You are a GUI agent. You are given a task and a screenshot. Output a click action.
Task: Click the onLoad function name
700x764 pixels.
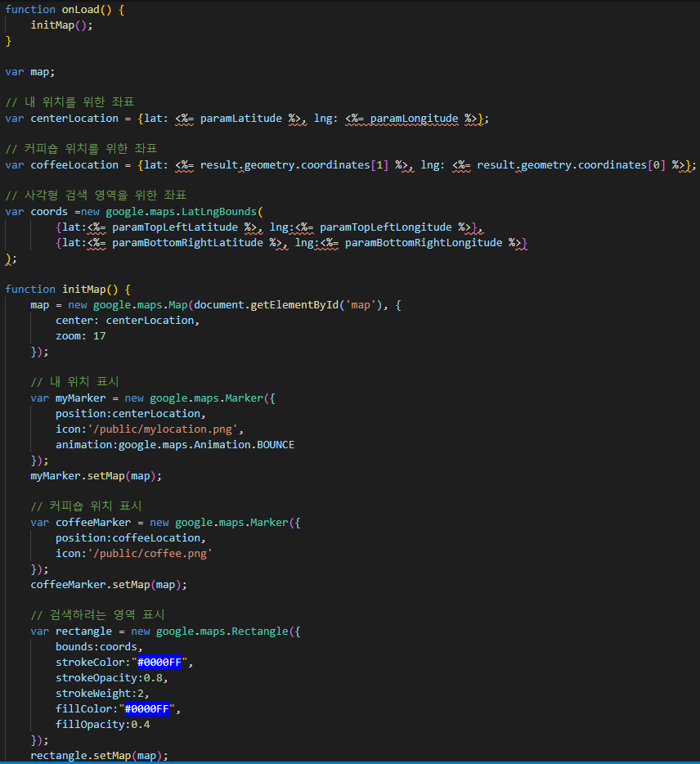pyautogui.click(x=81, y=10)
